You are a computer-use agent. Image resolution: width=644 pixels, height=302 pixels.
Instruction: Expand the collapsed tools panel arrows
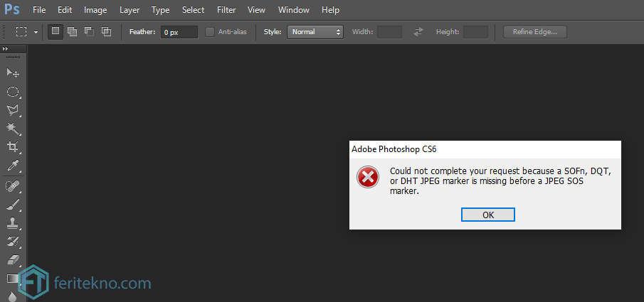pyautogui.click(x=5, y=49)
